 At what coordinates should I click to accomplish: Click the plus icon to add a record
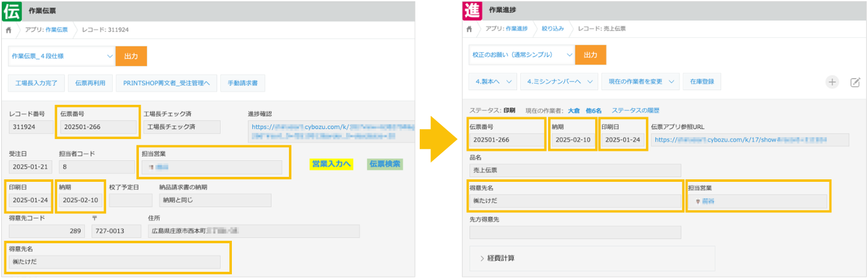832,82
